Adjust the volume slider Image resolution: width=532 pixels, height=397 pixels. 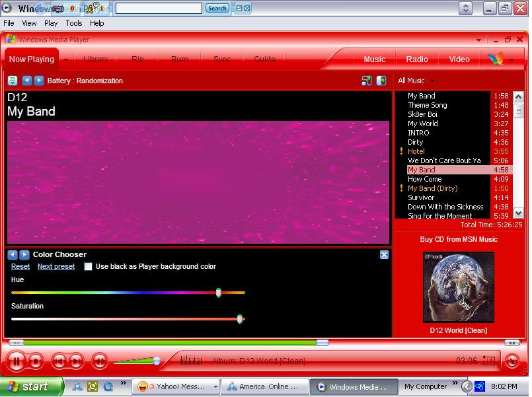157,361
